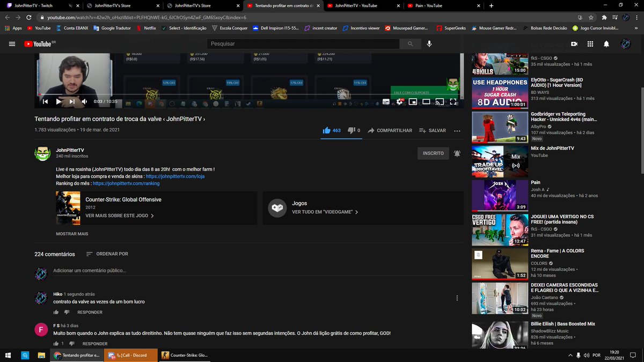Viewport: 644px width, 362px height.
Task: Toggle channel notification bell next to INSCRITO
Action: tap(457, 153)
